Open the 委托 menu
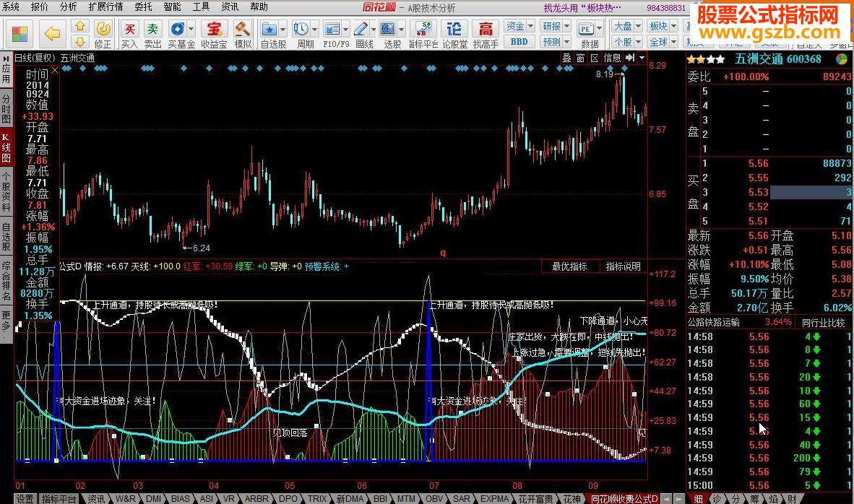The image size is (854, 504). coord(143,6)
